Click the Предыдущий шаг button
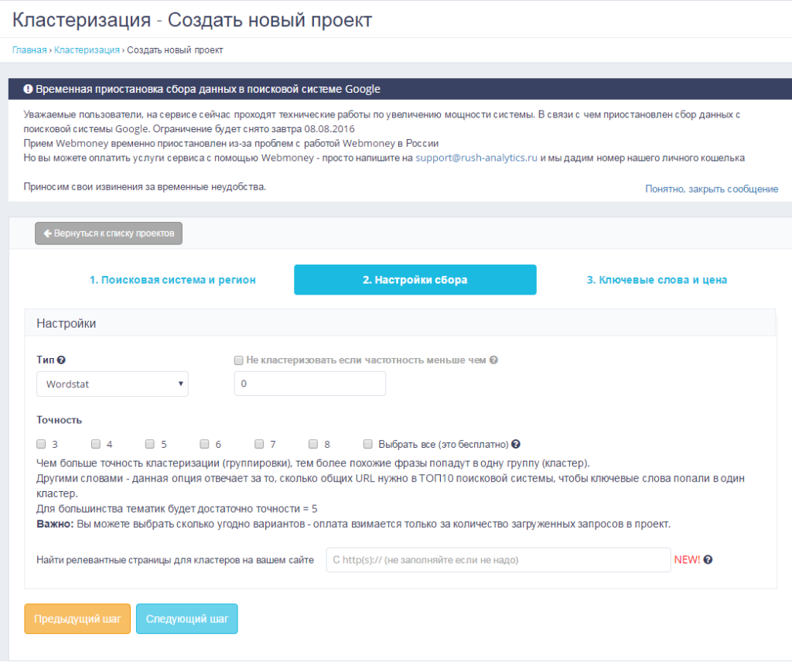This screenshot has height=672, width=792. (x=77, y=619)
